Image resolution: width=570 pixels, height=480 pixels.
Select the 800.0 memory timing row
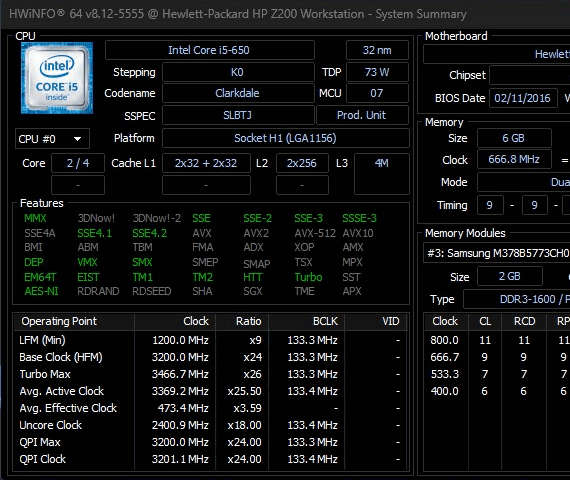[497, 340]
